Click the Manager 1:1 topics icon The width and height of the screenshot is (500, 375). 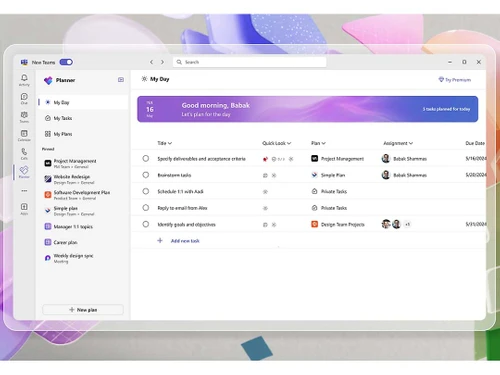pyautogui.click(x=48, y=227)
